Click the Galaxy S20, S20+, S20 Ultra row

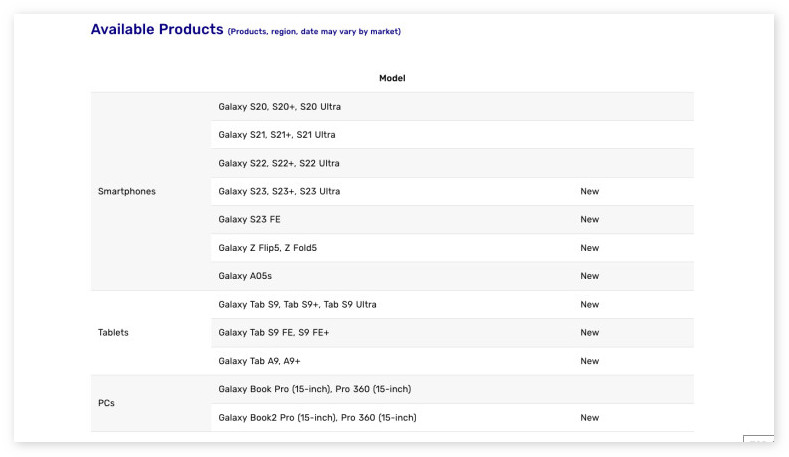[x=280, y=107]
